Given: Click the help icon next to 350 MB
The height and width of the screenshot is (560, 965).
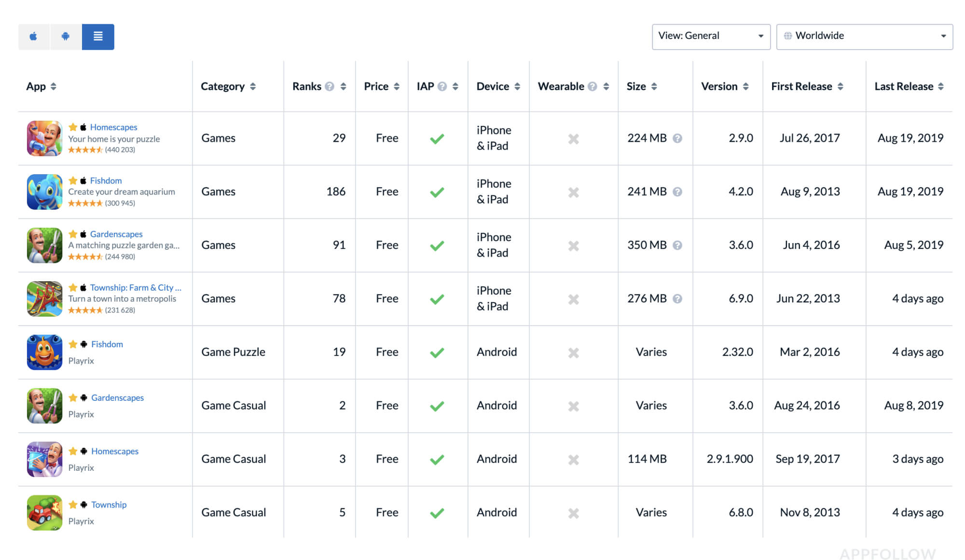Looking at the screenshot, I should [x=677, y=246].
